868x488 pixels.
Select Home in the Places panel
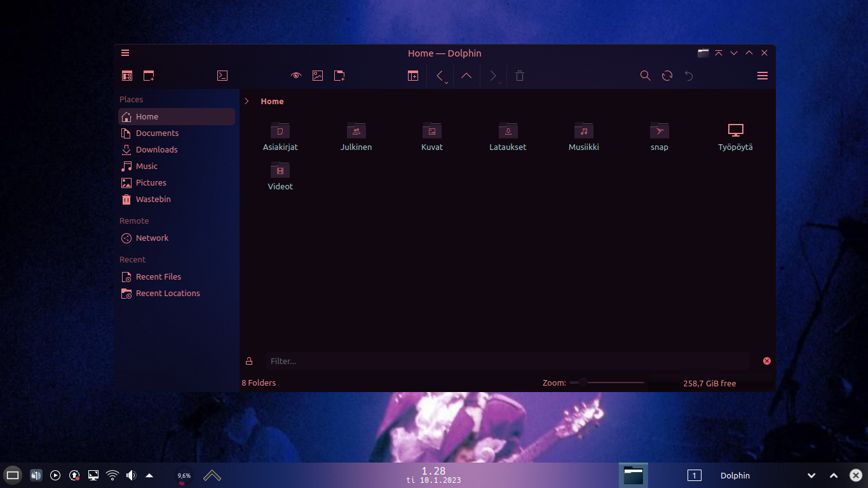click(x=177, y=116)
